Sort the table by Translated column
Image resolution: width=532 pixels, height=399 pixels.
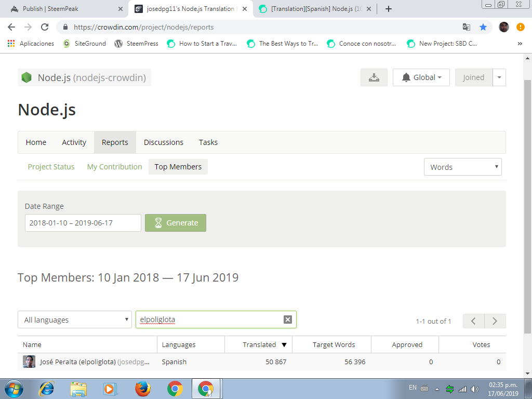(x=259, y=344)
